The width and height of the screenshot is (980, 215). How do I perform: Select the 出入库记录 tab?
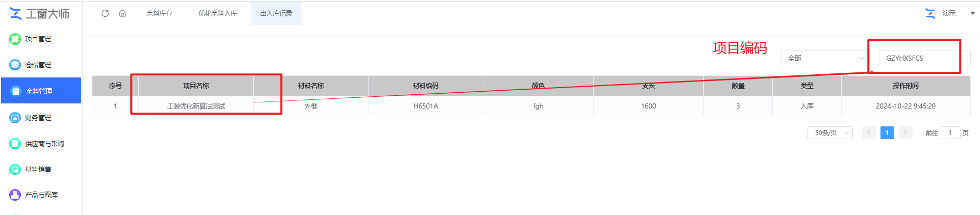276,13
